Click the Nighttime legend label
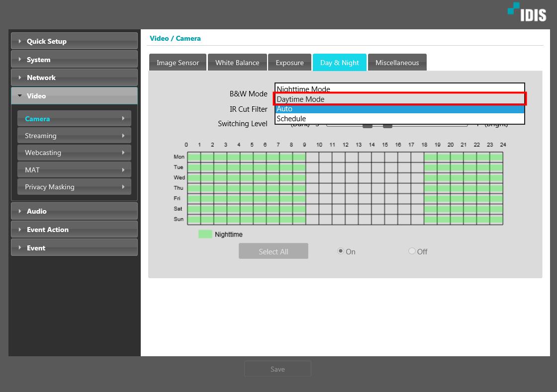 [229, 235]
